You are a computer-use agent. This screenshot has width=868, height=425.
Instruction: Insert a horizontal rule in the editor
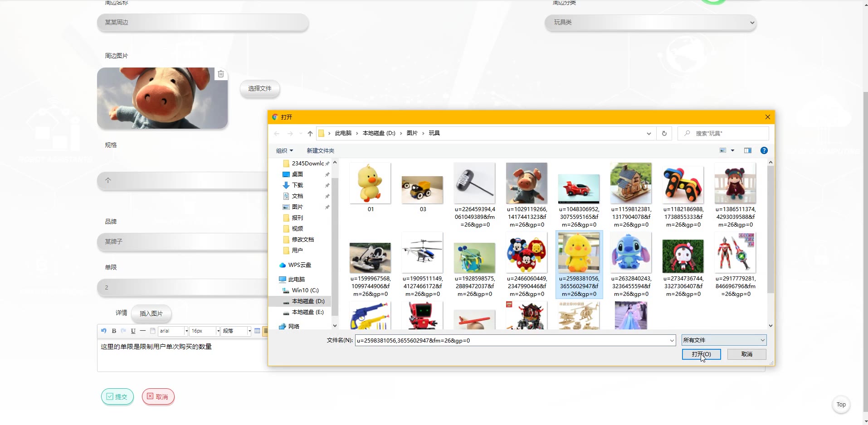143,331
